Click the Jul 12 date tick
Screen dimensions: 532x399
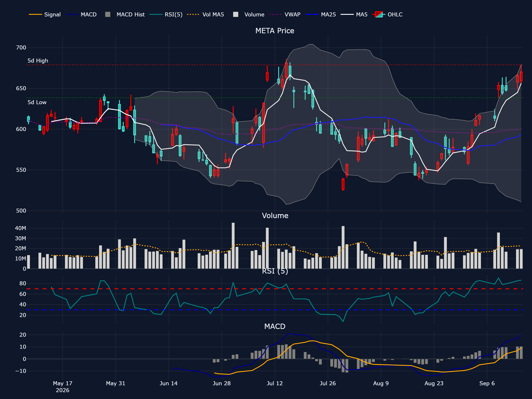pyautogui.click(x=275, y=383)
